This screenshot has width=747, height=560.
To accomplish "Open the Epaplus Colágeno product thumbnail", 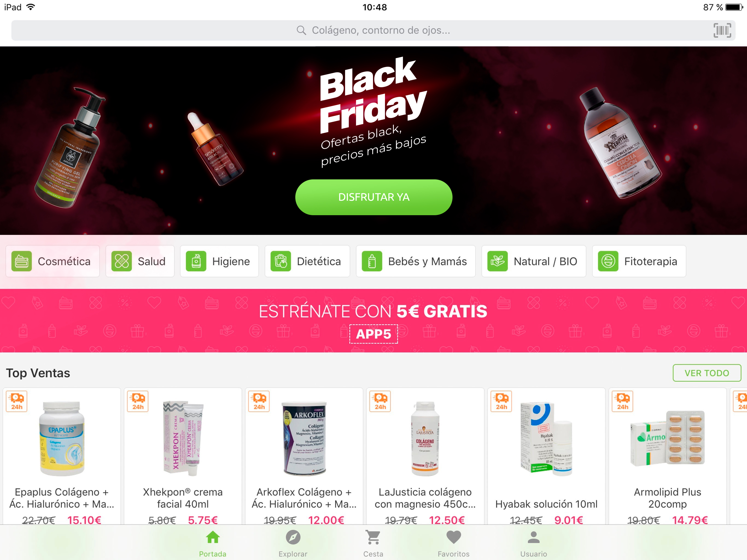I will [62, 438].
